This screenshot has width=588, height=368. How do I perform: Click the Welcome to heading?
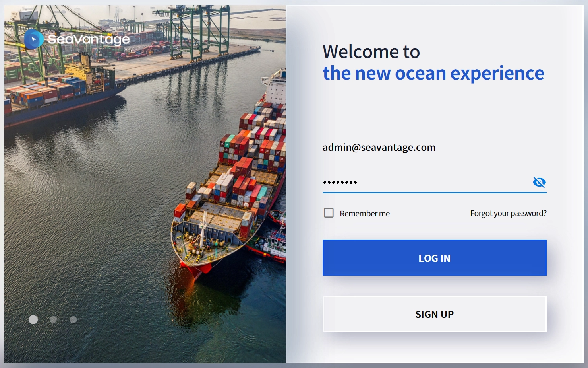pos(371,52)
